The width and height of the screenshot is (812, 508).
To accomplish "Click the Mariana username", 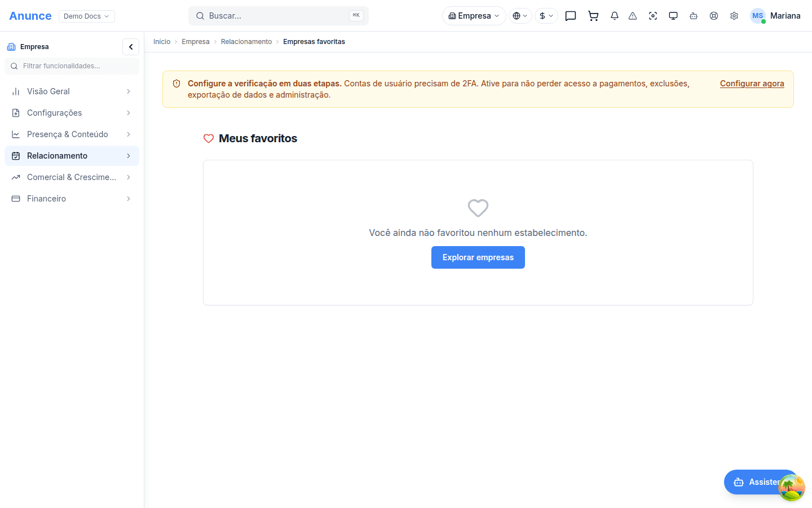I will click(x=785, y=16).
